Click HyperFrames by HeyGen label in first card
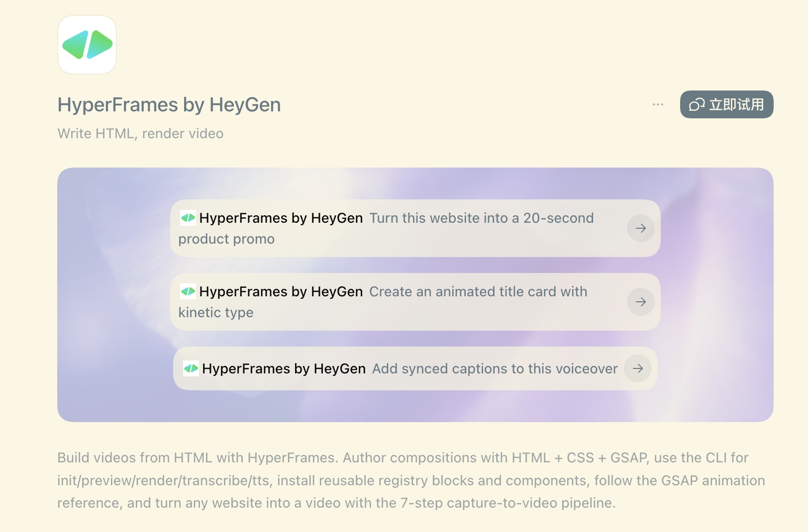Image resolution: width=808 pixels, height=532 pixels. pyautogui.click(x=281, y=218)
